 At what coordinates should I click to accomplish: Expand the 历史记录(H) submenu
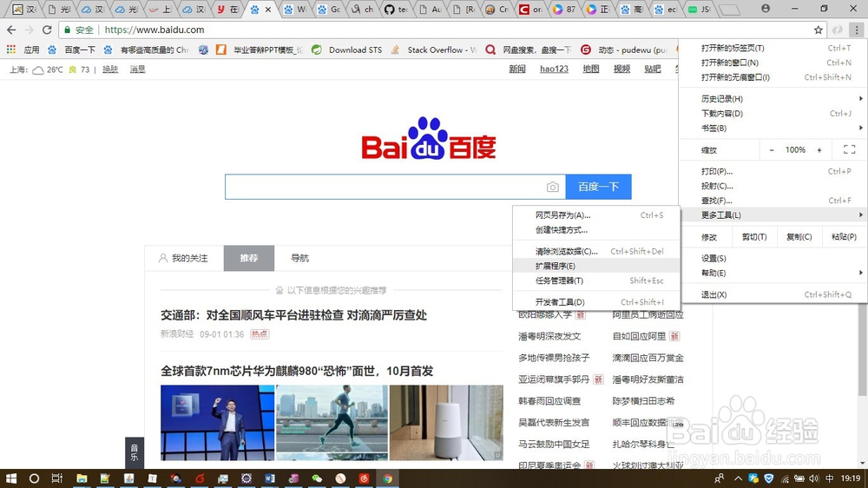[x=773, y=99]
